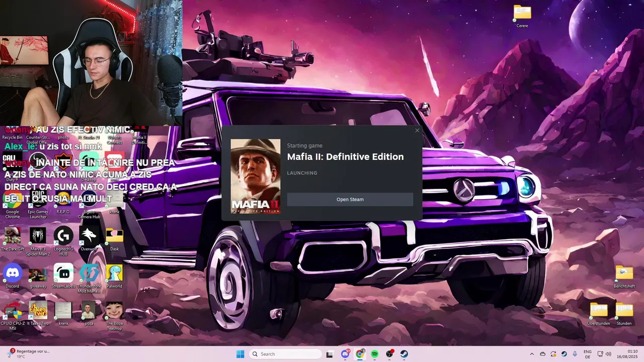Select the giveaway desktop file
The height and width of the screenshot is (362, 644).
pyautogui.click(x=38, y=278)
